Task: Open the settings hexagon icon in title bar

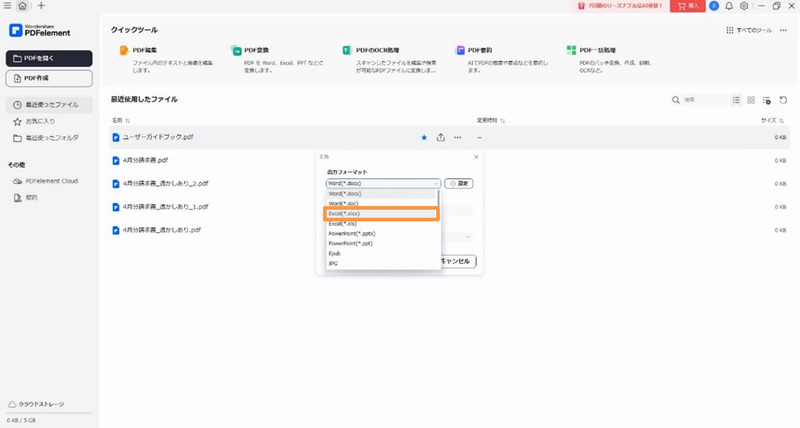Action: [744, 6]
